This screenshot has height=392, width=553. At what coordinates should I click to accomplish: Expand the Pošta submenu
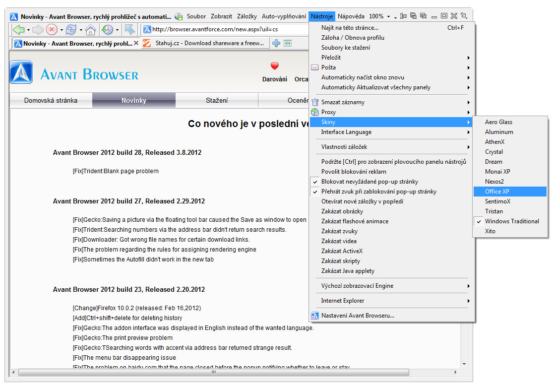point(392,67)
